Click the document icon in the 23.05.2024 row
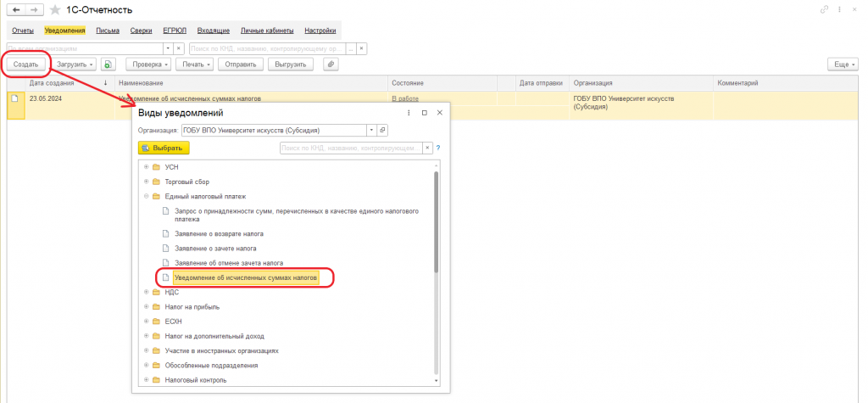Image resolution: width=868 pixels, height=403 pixels. tap(15, 98)
